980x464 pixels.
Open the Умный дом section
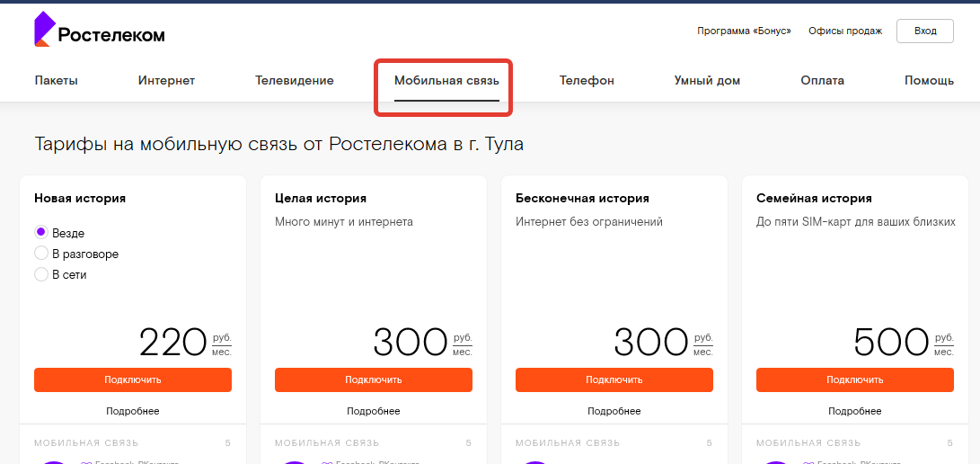[x=707, y=81]
